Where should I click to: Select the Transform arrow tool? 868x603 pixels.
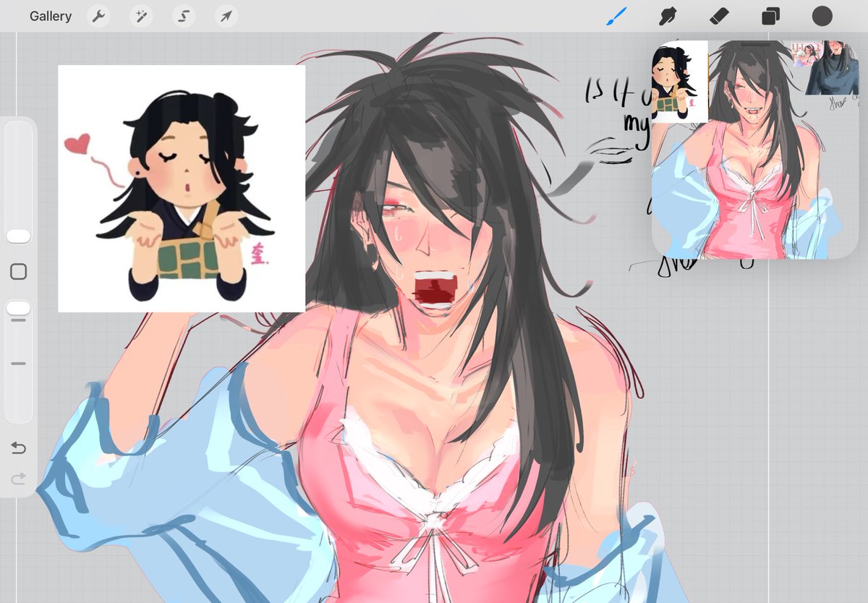(226, 16)
